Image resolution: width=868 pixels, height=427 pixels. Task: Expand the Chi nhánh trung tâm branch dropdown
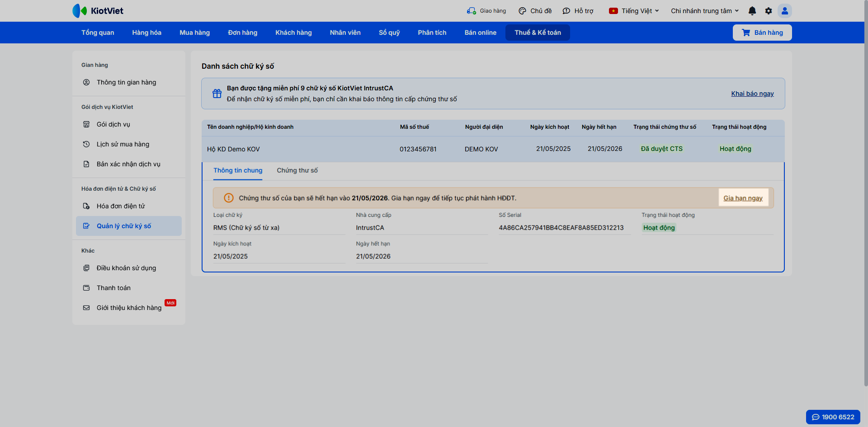pyautogui.click(x=705, y=11)
